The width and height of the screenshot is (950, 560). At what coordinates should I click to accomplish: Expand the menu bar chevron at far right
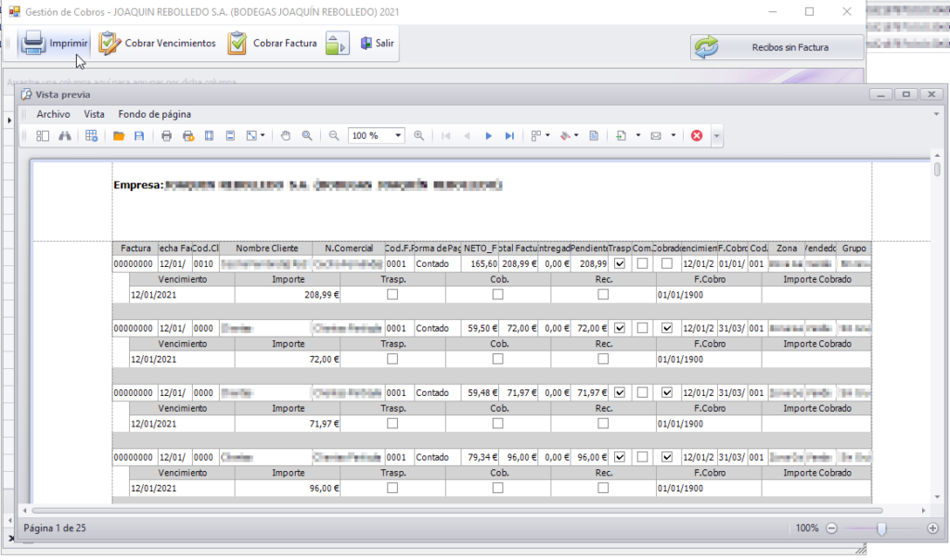click(x=936, y=114)
